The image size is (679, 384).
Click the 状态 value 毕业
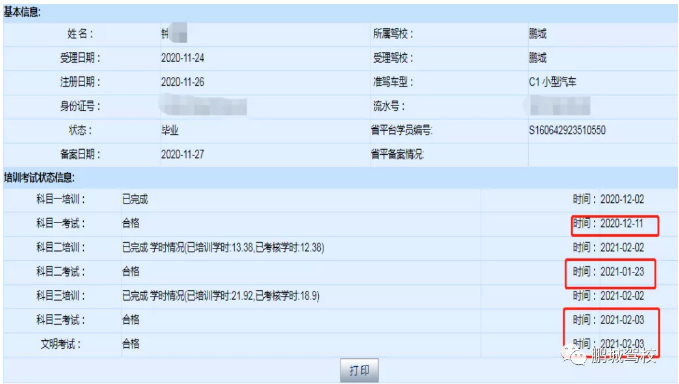(x=170, y=130)
